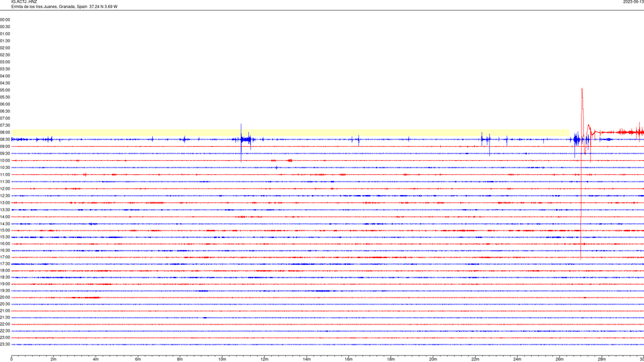Select the 12:00 trace time label
This screenshot has height=362, width=644.
click(5, 188)
